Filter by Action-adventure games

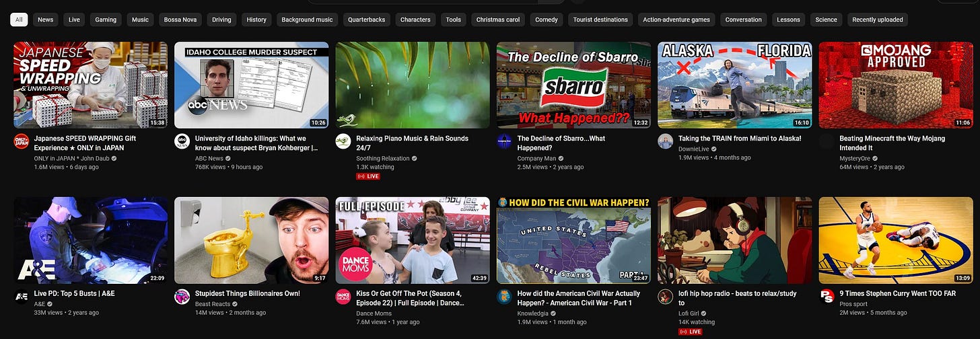coord(676,20)
